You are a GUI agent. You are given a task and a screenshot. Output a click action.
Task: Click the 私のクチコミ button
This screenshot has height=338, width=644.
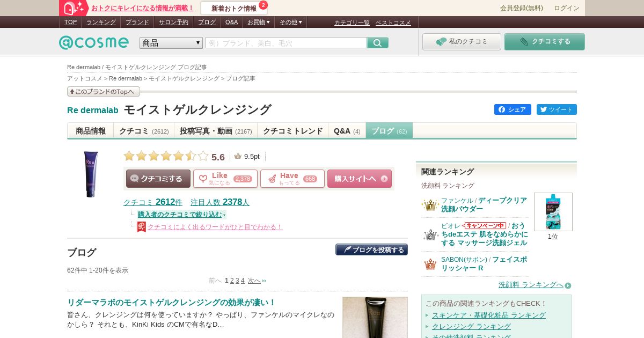[x=462, y=42]
